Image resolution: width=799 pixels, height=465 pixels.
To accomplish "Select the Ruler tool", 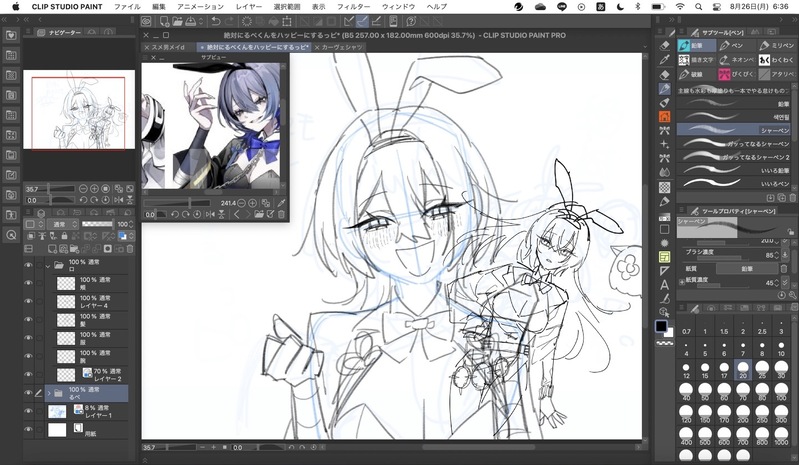I will (664, 270).
